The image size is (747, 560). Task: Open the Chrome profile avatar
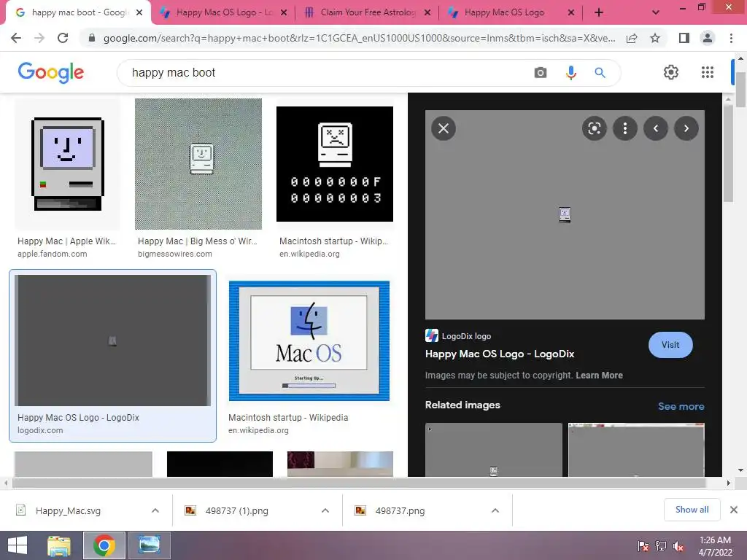click(x=708, y=38)
